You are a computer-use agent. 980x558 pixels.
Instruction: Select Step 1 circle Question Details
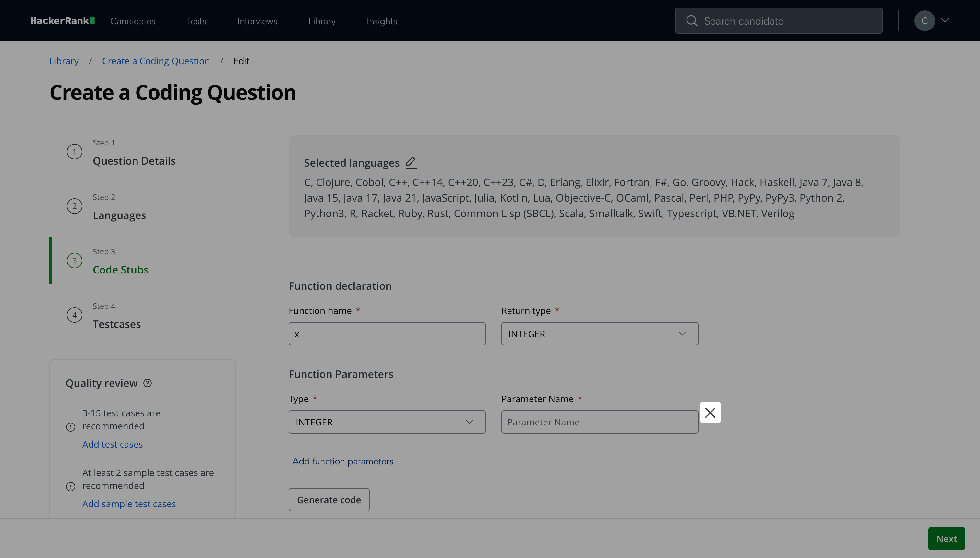[74, 152]
